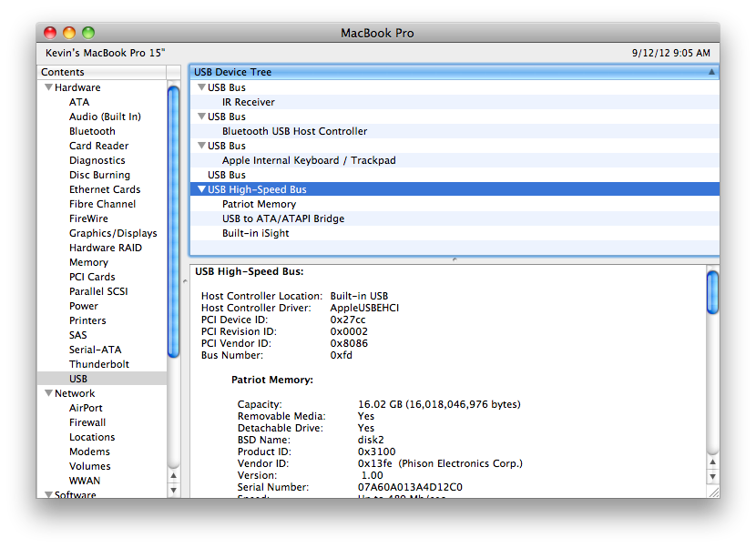The height and width of the screenshot is (548, 756).
Task: Click sidebar scroll down arrow
Action: 174,490
